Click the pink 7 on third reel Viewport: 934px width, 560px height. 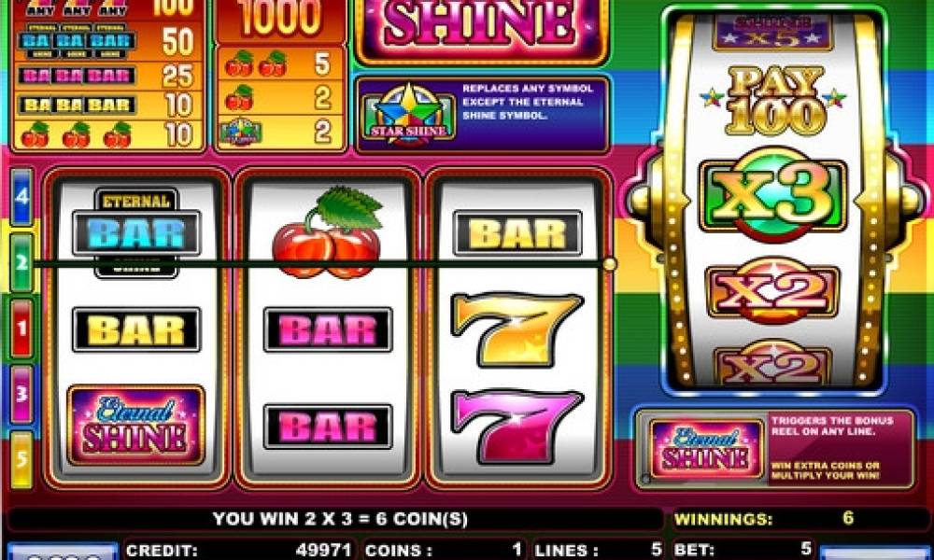point(516,425)
